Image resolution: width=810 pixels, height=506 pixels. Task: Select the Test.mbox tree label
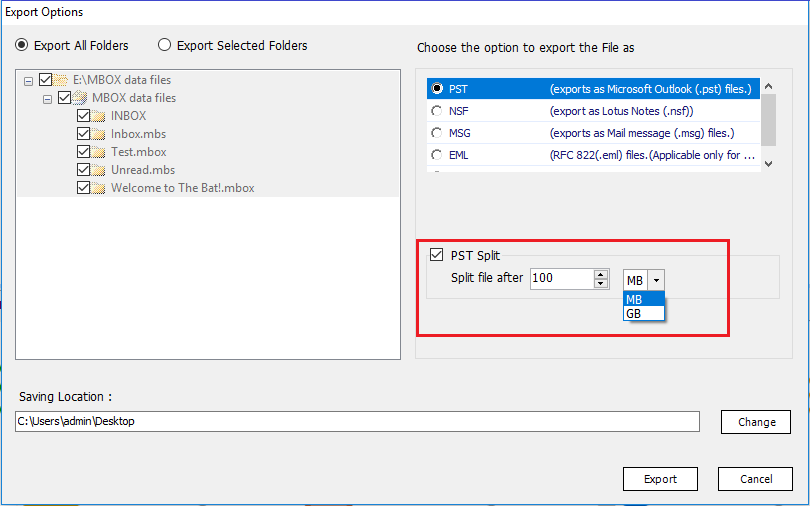pos(138,152)
